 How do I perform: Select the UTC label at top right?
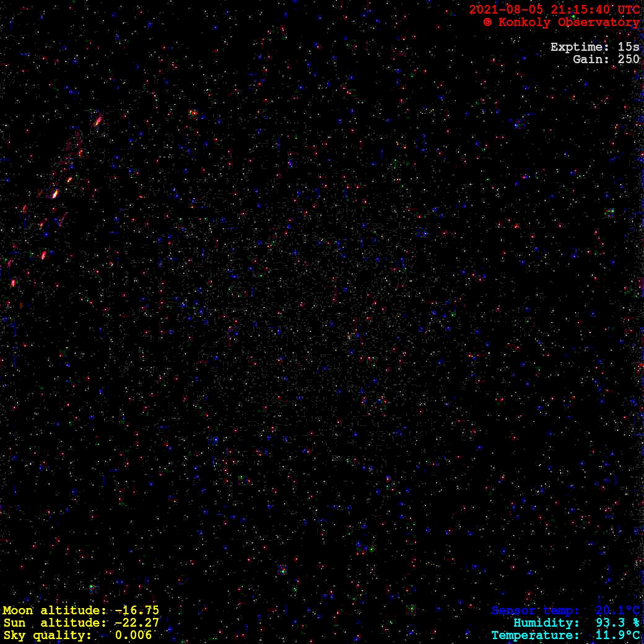(627, 10)
